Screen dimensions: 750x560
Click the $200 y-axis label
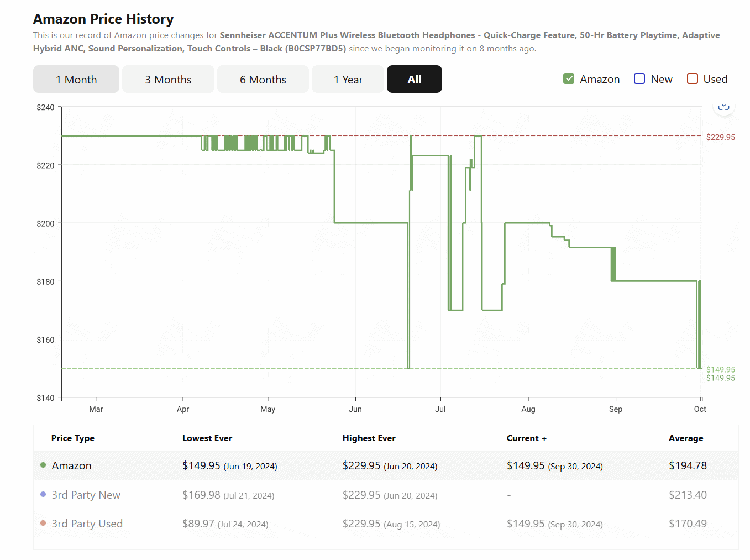pyautogui.click(x=45, y=223)
